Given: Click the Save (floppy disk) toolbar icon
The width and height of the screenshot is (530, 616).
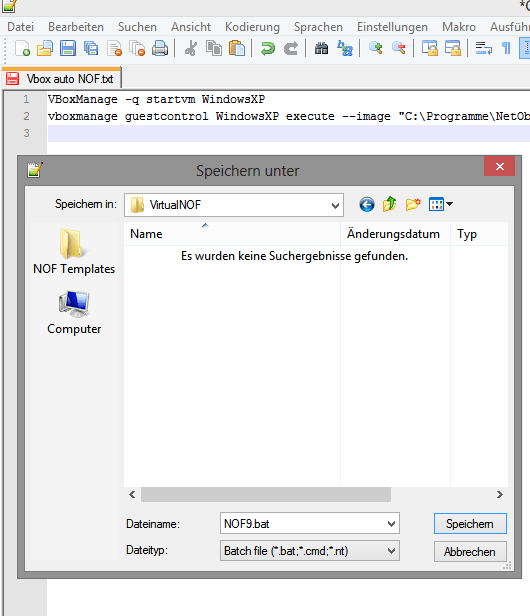Looking at the screenshot, I should [x=68, y=49].
